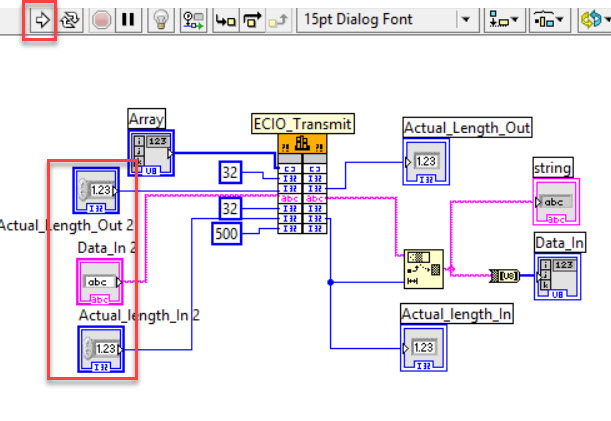Screen dimensions: 611x421
Task: Select the String Subset function node
Action: pos(424,269)
